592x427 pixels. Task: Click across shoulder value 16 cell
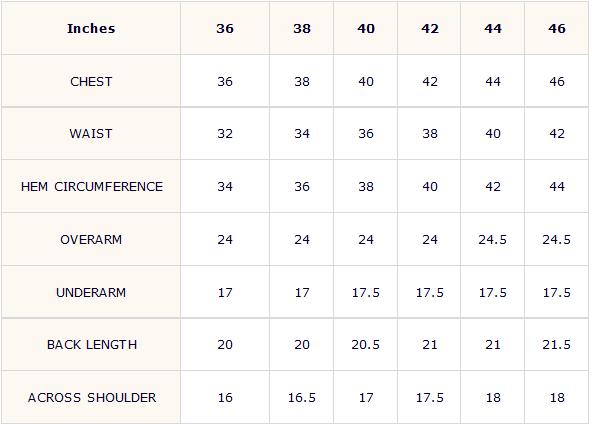click(225, 398)
